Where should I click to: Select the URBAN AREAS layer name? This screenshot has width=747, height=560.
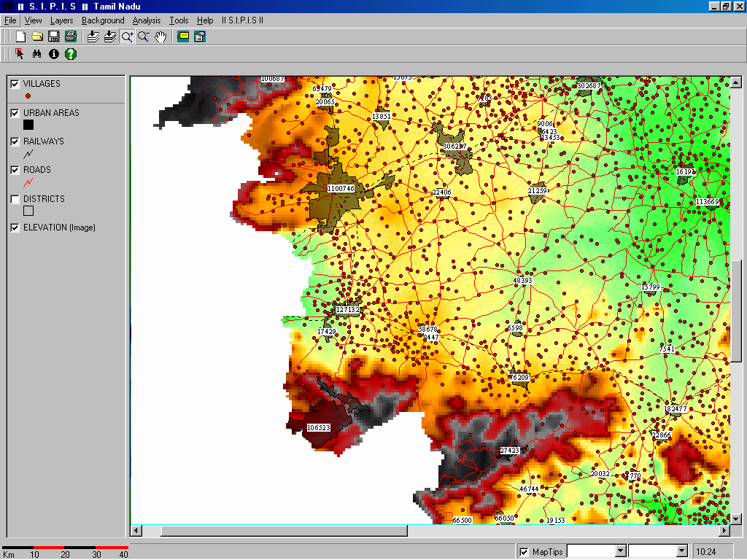pyautogui.click(x=52, y=113)
